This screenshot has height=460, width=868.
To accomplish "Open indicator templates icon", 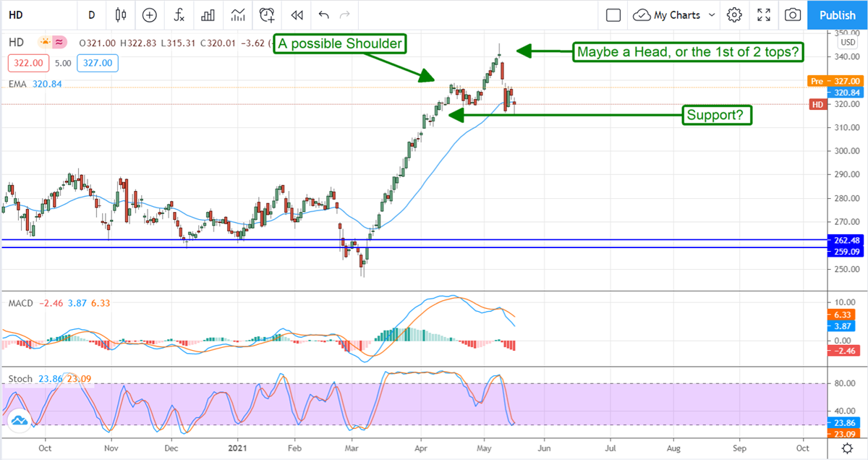I will click(x=238, y=14).
